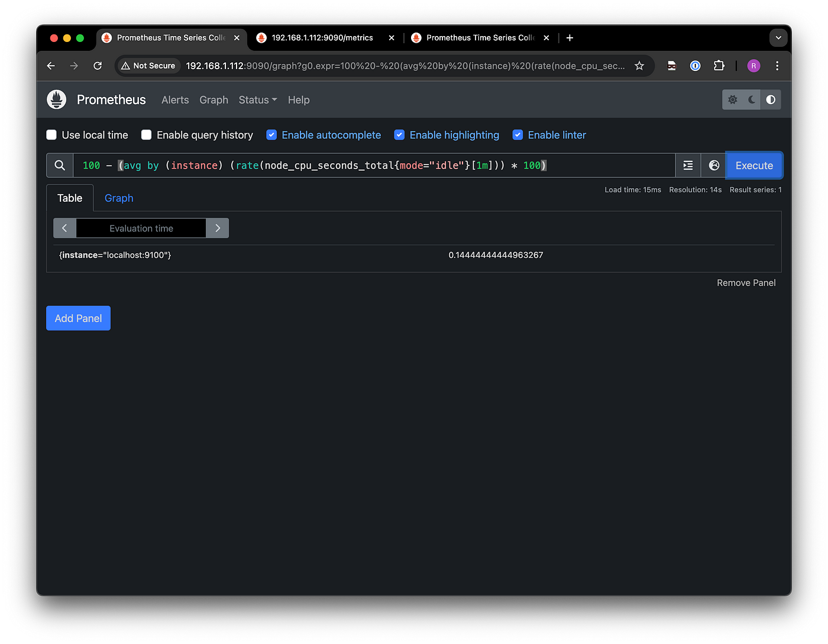The height and width of the screenshot is (644, 828).
Task: Click the extension icon left of 1Password
Action: coord(672,66)
